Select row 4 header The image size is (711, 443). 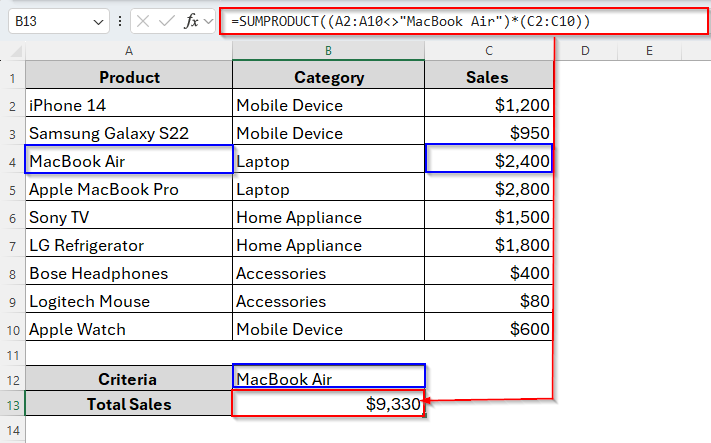tap(12, 161)
